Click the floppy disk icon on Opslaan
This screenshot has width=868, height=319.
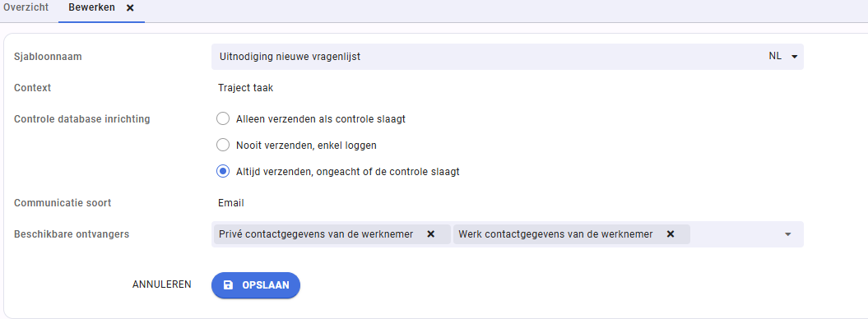click(x=228, y=285)
